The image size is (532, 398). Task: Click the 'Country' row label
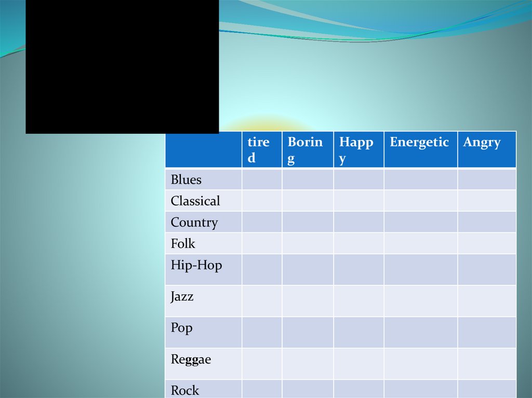204,222
